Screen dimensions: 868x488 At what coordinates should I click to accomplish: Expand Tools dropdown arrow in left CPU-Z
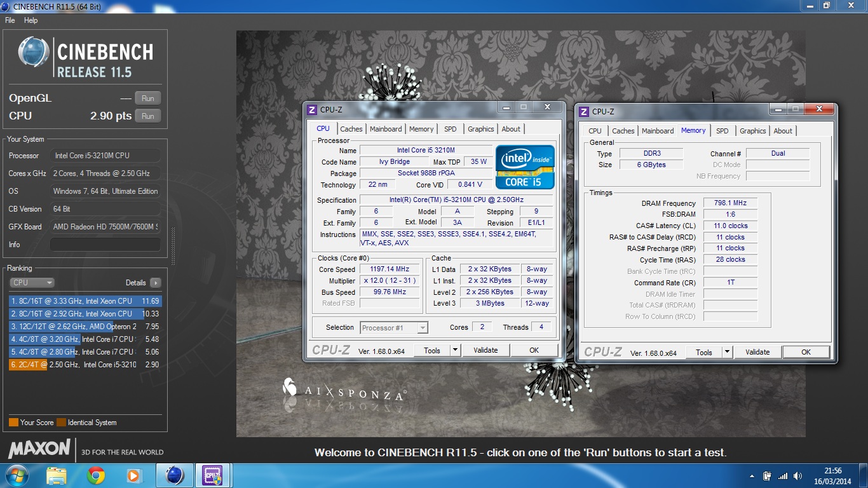pos(455,350)
